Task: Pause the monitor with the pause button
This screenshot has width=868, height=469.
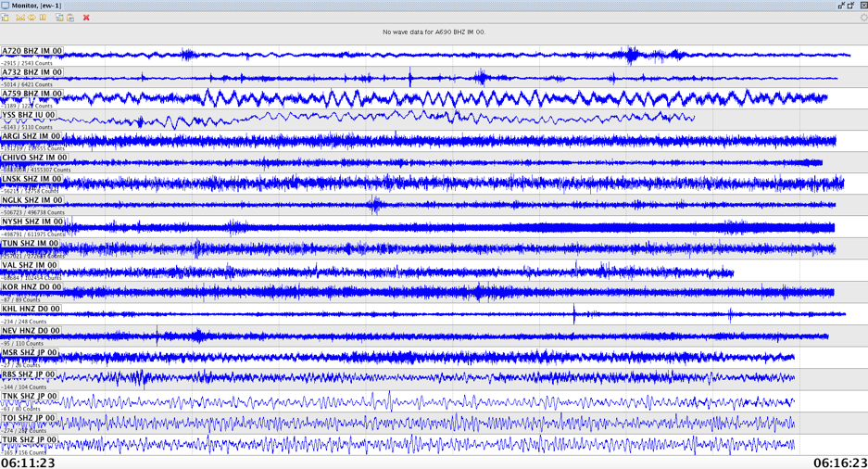Action: [43, 18]
